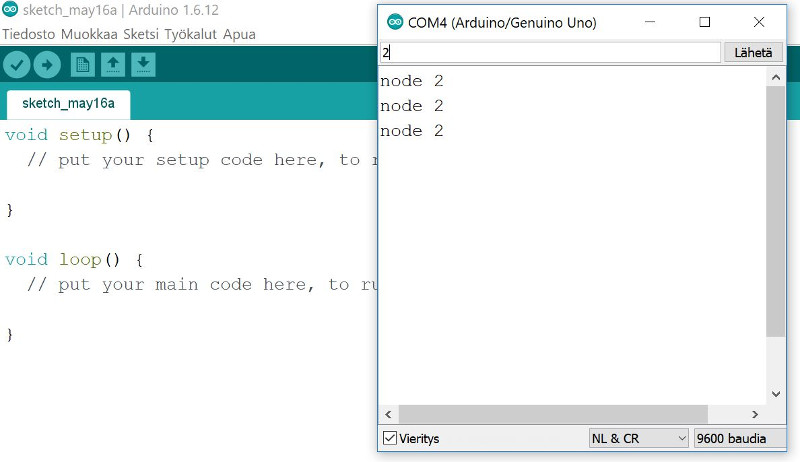The height and width of the screenshot is (462, 800).
Task: Open a sketch with the up-arrow icon
Action: 113,65
